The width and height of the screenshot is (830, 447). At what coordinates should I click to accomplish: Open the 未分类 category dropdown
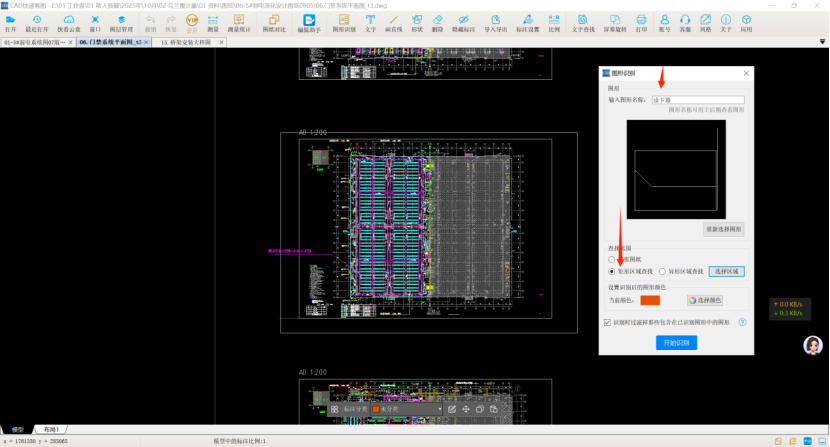407,409
